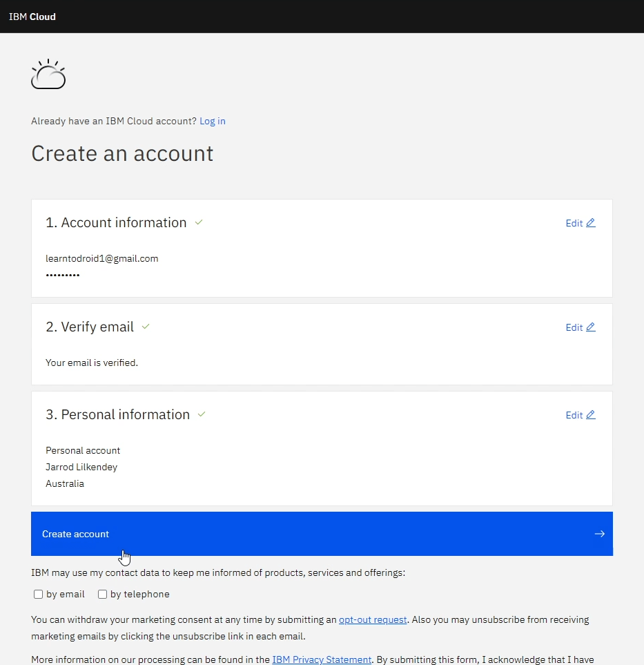Image resolution: width=644 pixels, height=665 pixels.
Task: Expand the '3. Personal information' section heading
Action: 117,415
